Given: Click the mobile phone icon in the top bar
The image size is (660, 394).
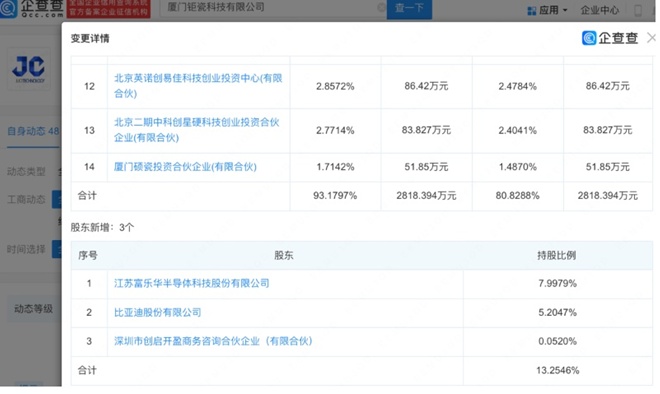Looking at the screenshot, I should (638, 11).
